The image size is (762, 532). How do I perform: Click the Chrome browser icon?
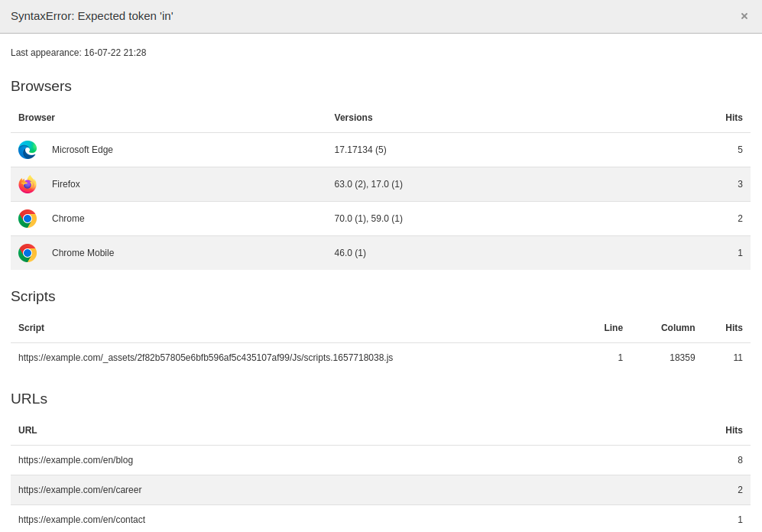point(28,219)
